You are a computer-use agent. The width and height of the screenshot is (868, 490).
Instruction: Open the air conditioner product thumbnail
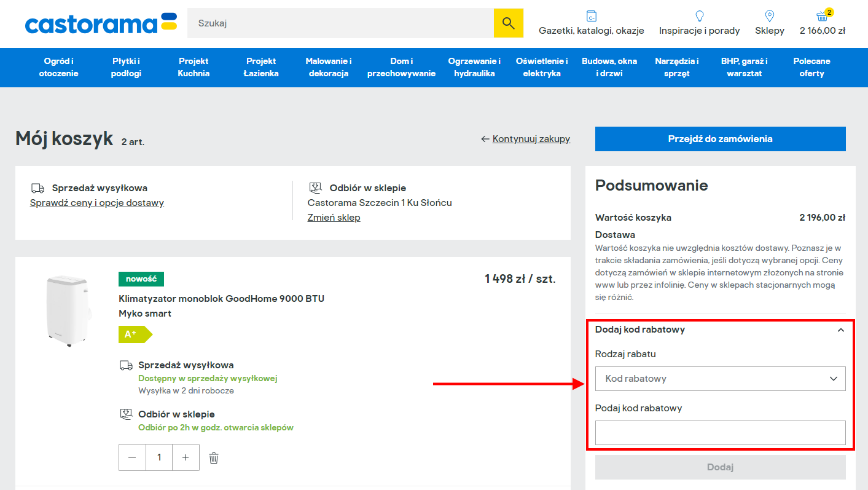pos(69,311)
